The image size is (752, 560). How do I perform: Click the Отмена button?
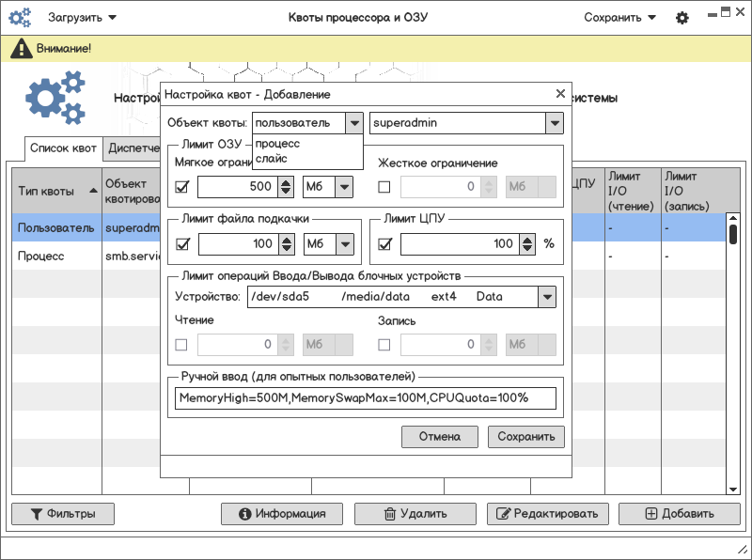439,437
